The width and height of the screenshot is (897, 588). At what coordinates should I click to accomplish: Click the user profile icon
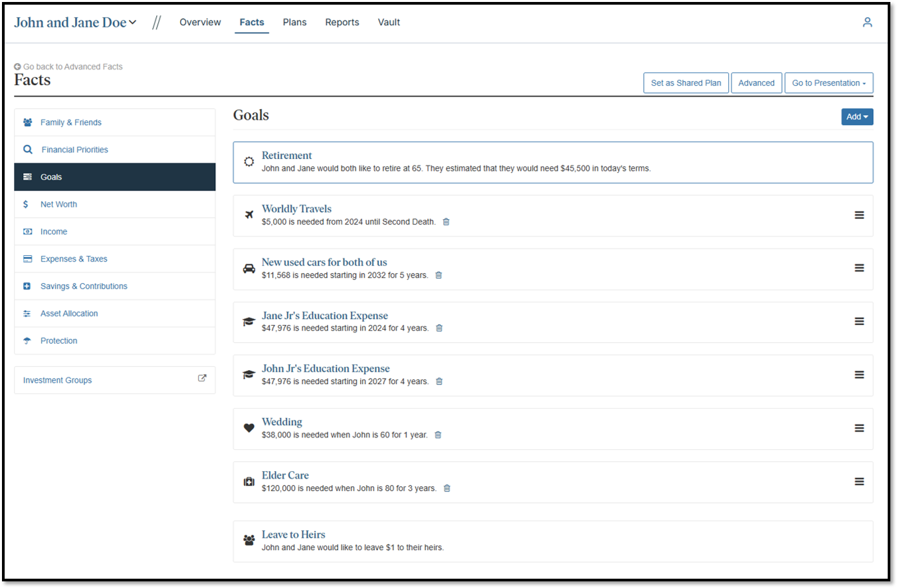[x=867, y=22]
